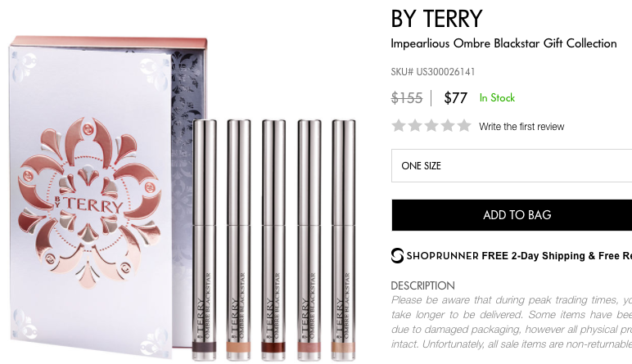Click the ADD TO BAG button
Viewport: 632px width, 364px height.
click(x=512, y=215)
